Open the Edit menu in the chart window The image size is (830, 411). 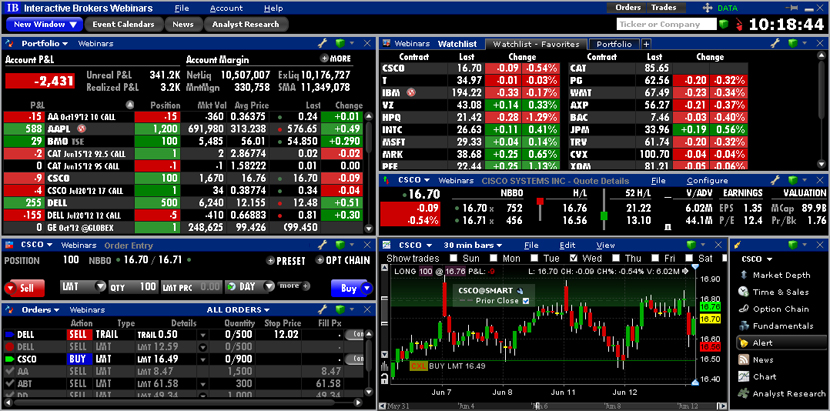tap(567, 245)
